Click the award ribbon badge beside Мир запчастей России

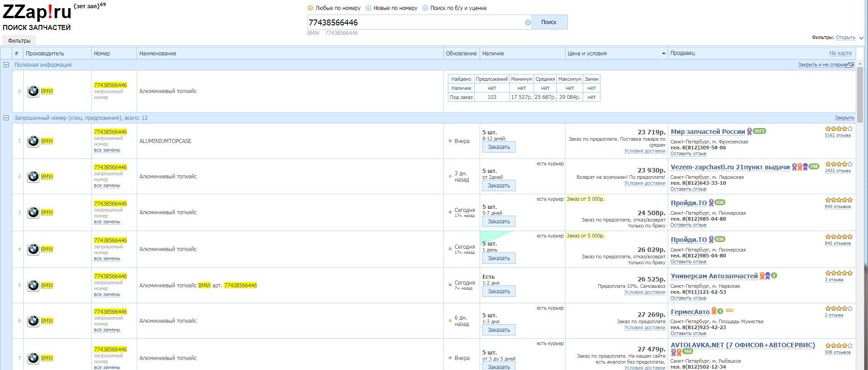(749, 132)
